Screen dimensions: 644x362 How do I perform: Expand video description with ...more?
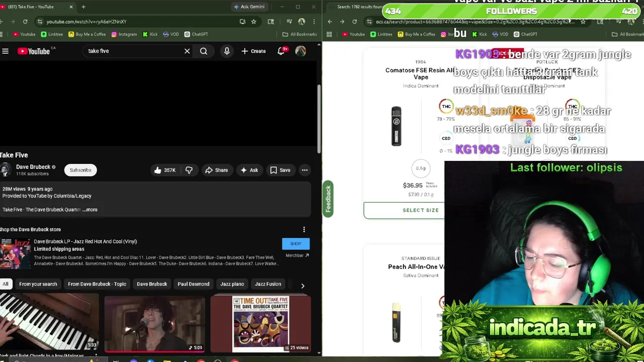tap(90, 210)
